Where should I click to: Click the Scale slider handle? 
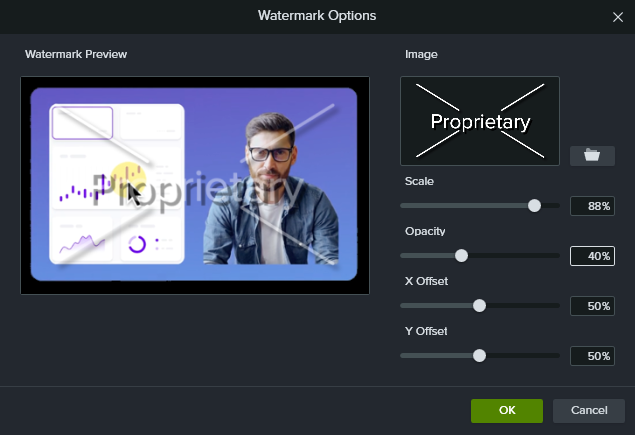pyautogui.click(x=534, y=205)
